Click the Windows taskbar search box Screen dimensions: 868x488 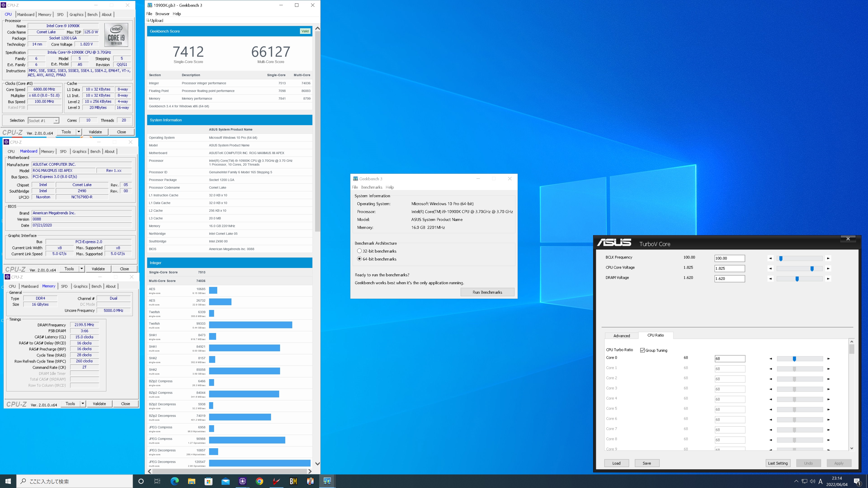click(x=74, y=481)
